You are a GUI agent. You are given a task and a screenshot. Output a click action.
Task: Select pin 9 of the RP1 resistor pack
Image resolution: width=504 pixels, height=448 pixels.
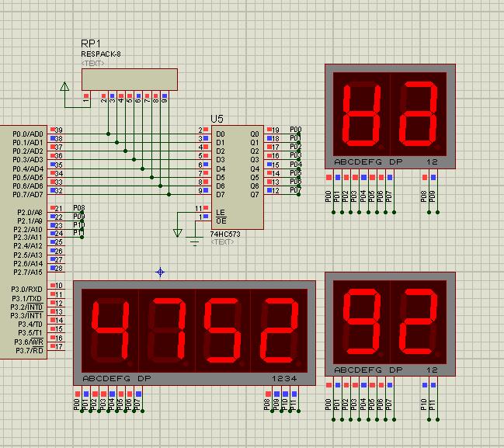(165, 101)
